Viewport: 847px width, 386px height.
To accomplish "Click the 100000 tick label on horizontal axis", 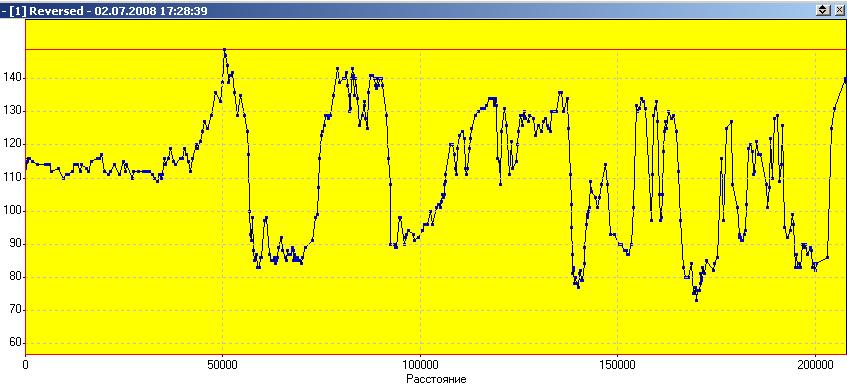I will (x=420, y=365).
